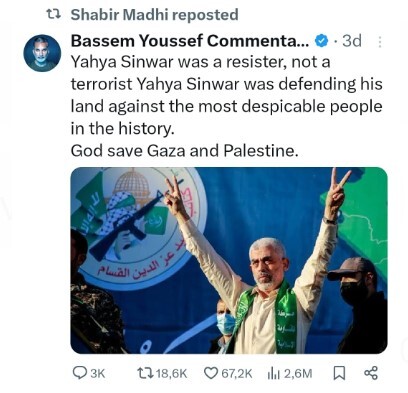Open the three-dot more options menu

380,42
